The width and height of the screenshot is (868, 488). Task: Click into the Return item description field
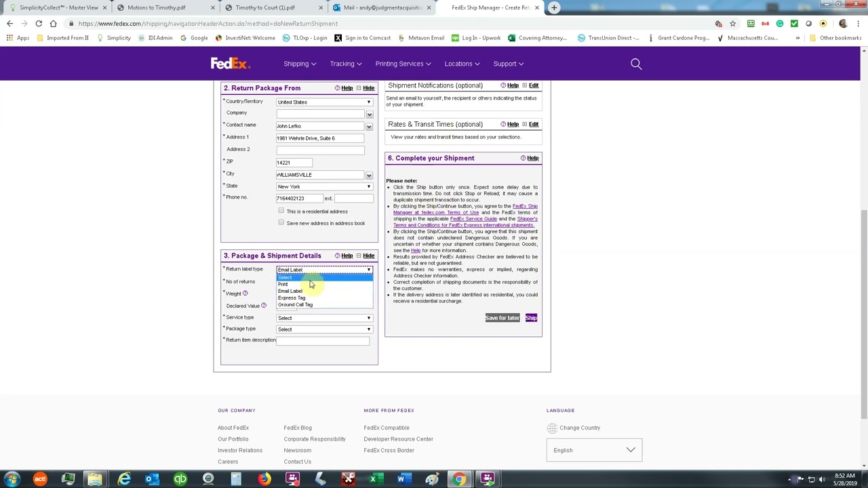click(323, 341)
